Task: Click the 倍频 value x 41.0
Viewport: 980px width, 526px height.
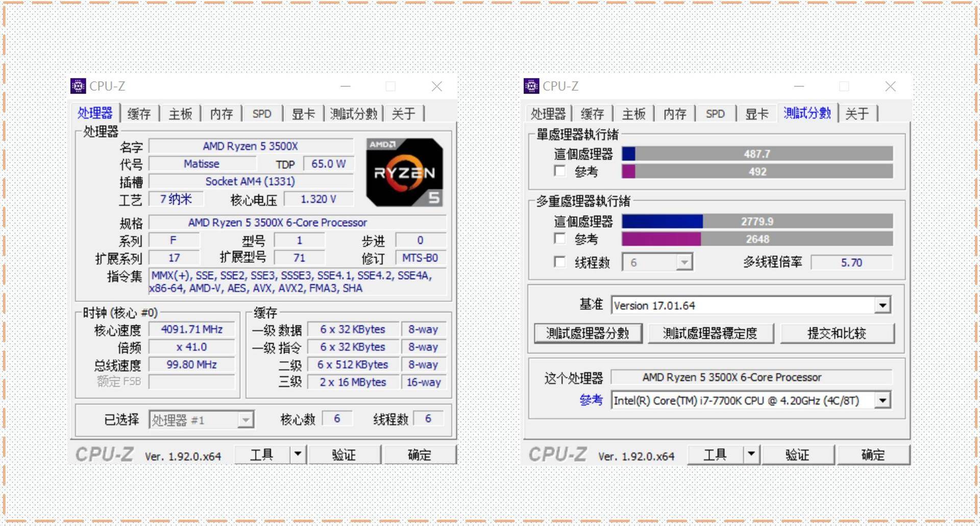Action: (191, 347)
